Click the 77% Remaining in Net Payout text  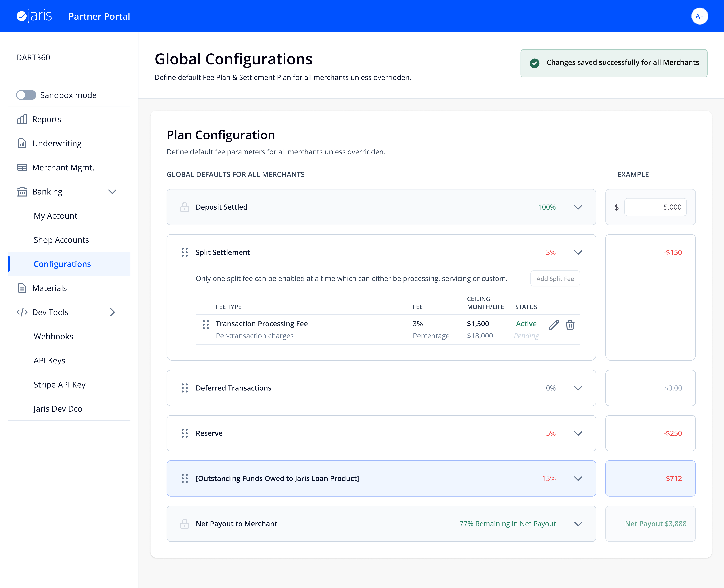pos(508,524)
